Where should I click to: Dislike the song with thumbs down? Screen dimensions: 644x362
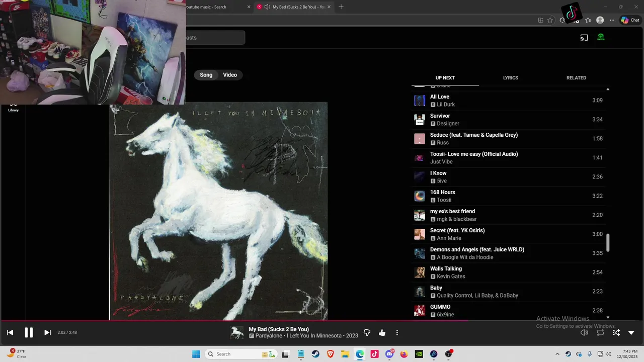(x=367, y=332)
